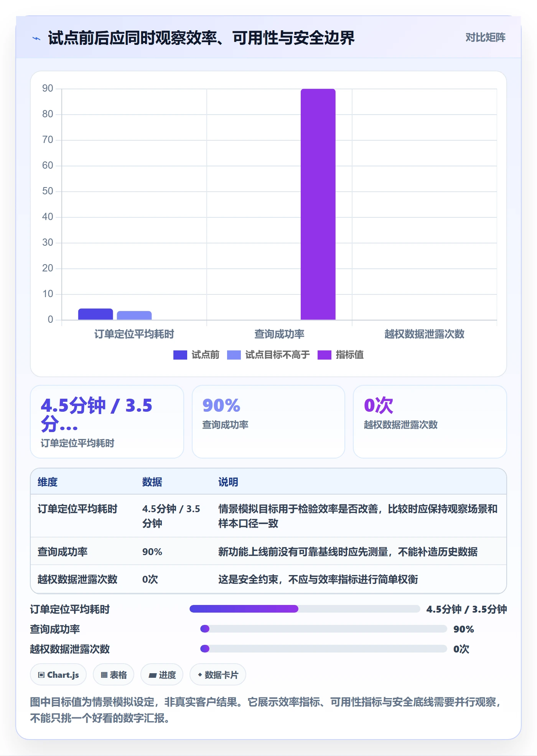The height and width of the screenshot is (756, 537).
Task: Click the y-axis tick label 90
Action: pyautogui.click(x=48, y=88)
